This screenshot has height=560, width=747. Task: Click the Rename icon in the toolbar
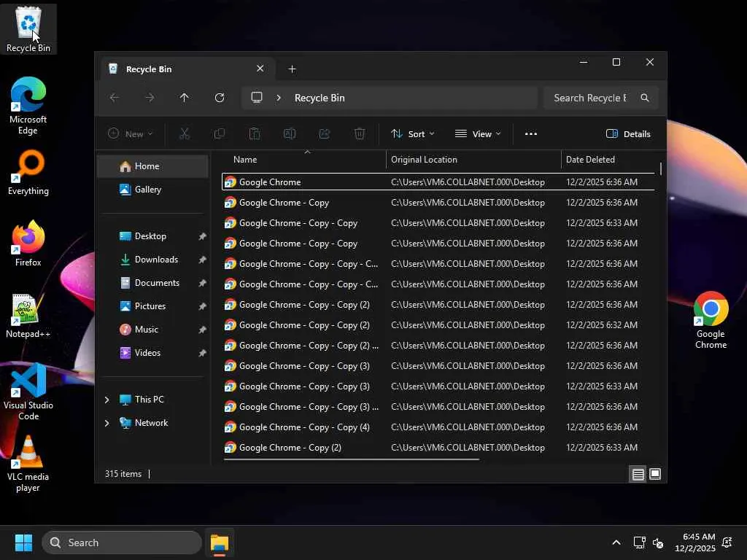(290, 134)
